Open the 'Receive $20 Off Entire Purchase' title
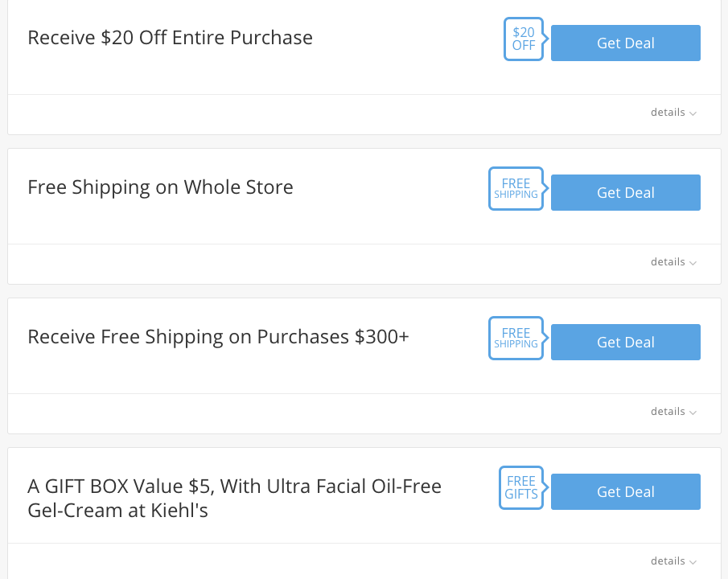 click(170, 38)
